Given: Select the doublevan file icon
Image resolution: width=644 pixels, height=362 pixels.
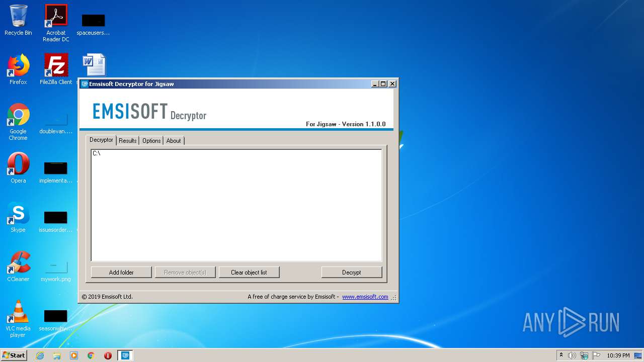Looking at the screenshot, I should [x=56, y=124].
